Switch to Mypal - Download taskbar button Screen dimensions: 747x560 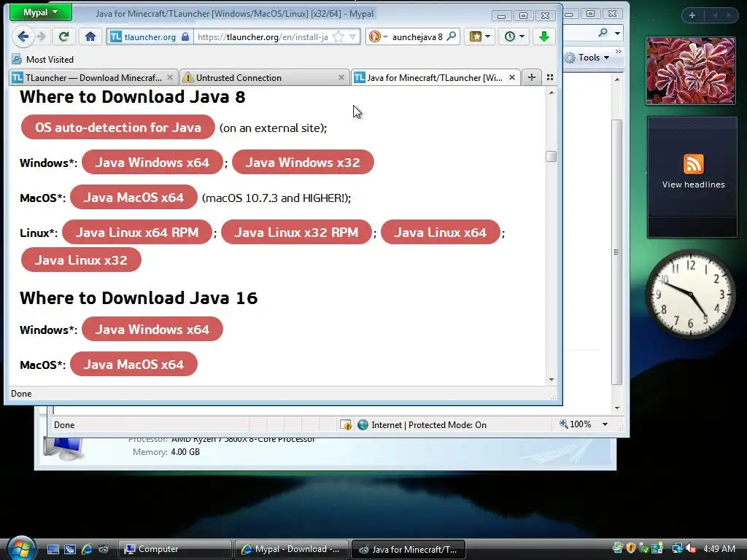pyautogui.click(x=292, y=549)
